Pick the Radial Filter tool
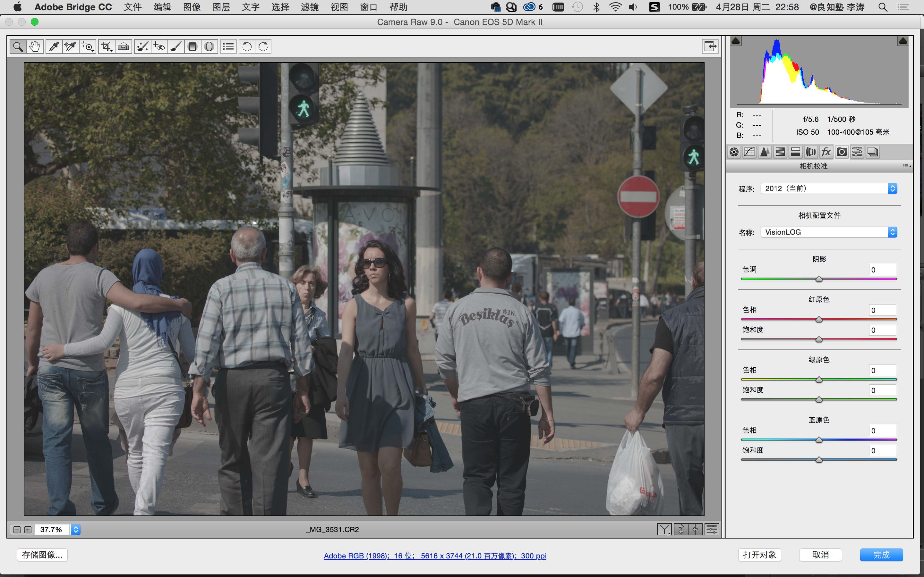The height and width of the screenshot is (577, 924). (209, 46)
